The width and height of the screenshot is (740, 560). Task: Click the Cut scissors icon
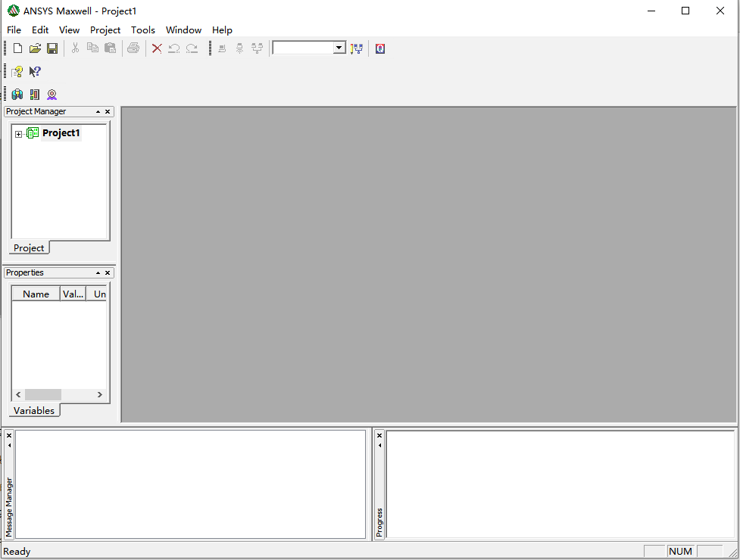(x=75, y=48)
